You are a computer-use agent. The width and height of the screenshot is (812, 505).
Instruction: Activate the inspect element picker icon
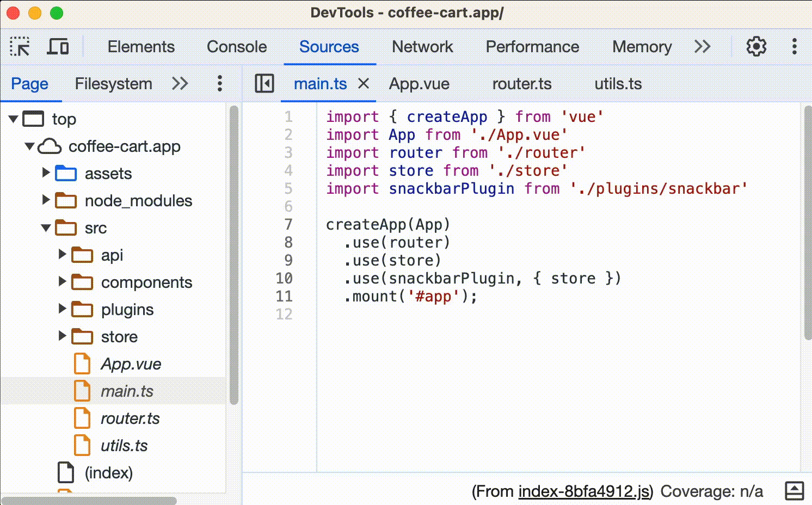tap(20, 47)
